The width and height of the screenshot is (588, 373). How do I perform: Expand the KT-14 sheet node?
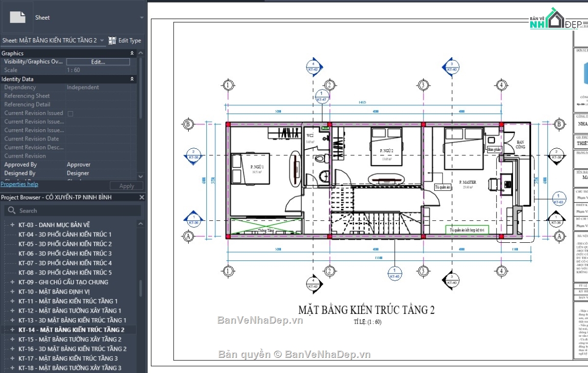[x=12, y=329]
